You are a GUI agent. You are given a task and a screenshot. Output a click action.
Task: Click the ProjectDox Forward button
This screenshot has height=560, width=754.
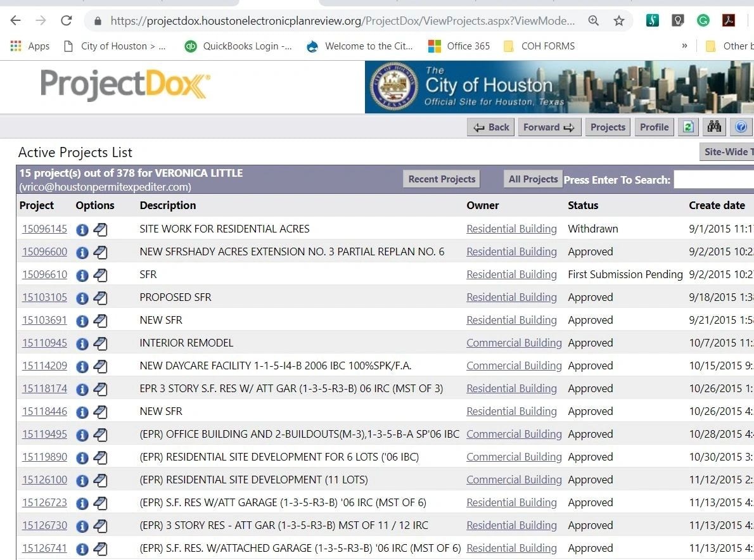[x=549, y=127]
